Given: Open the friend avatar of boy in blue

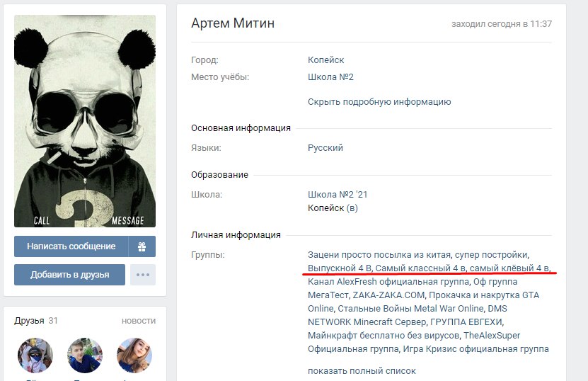Looking at the screenshot, I should (85, 356).
